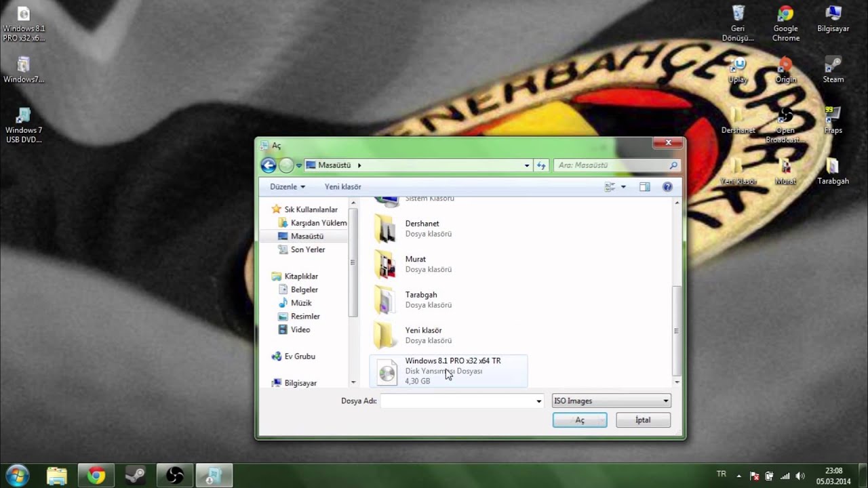868x488 pixels.
Task: Click the İptal button
Action: [643, 420]
